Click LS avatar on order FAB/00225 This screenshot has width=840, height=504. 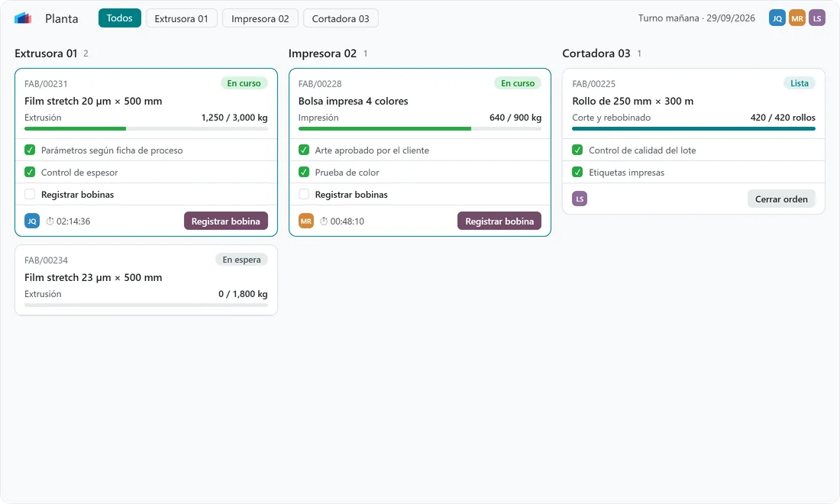pyautogui.click(x=580, y=199)
